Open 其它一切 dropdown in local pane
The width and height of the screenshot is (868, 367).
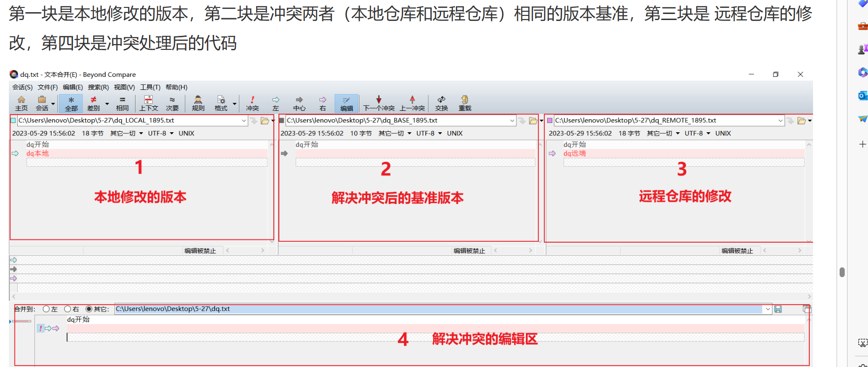pos(126,133)
